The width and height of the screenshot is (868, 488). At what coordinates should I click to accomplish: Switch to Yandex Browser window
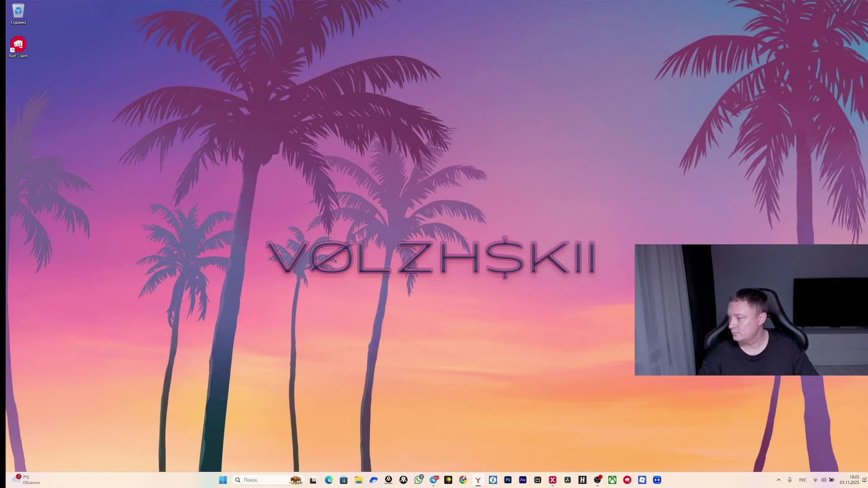tap(478, 480)
